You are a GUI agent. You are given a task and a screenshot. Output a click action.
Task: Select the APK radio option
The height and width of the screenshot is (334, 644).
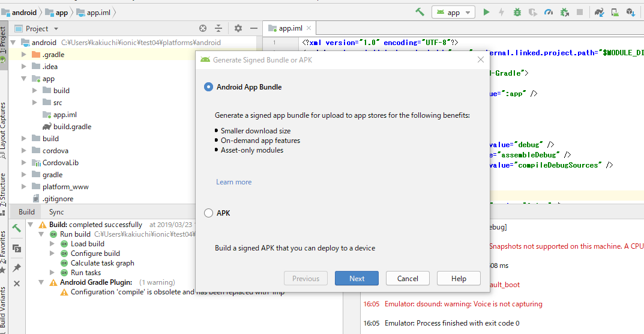click(x=209, y=213)
